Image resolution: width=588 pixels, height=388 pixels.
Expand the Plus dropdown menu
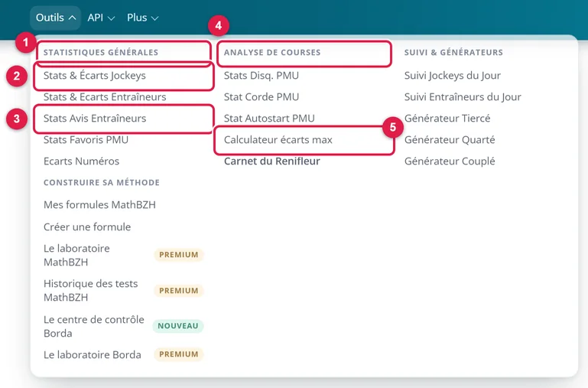[x=142, y=18]
